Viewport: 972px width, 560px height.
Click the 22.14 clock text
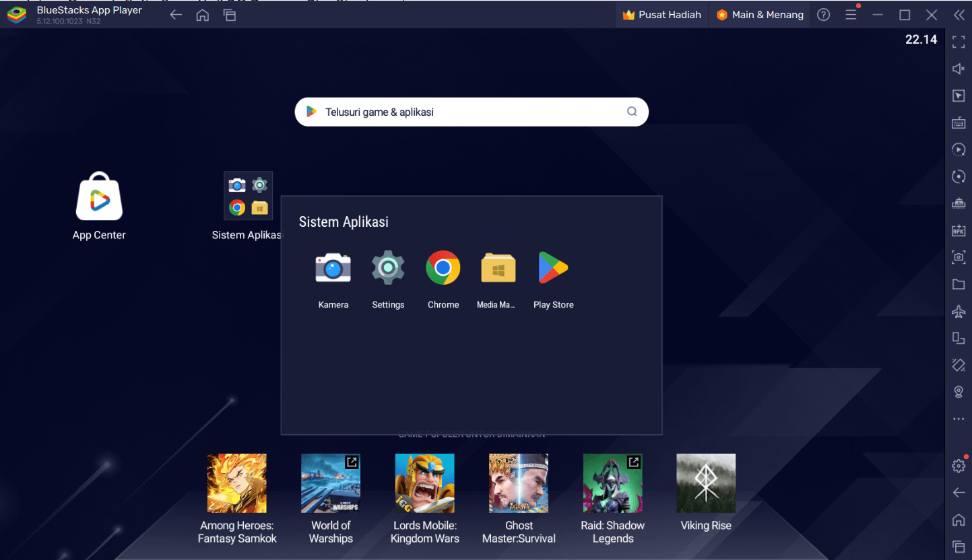coord(921,40)
